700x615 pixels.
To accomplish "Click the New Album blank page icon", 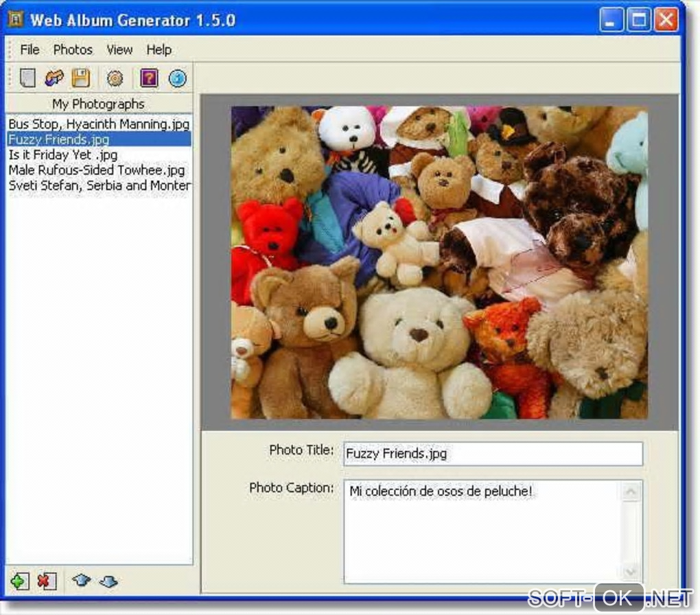I will pyautogui.click(x=27, y=78).
